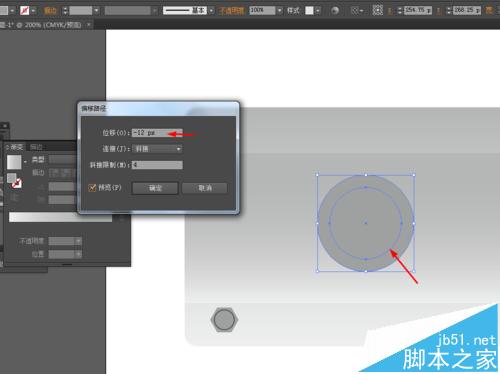Click the reference point grid icon

point(377,10)
